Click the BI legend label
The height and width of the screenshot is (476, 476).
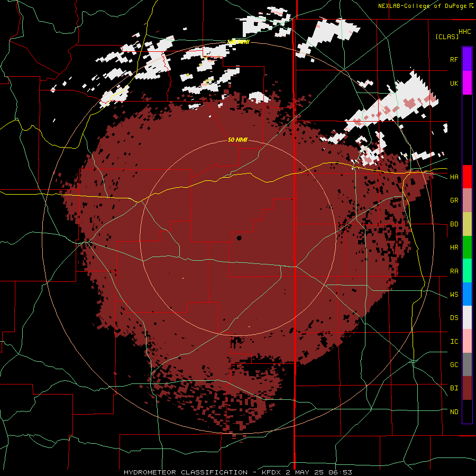[x=454, y=388]
